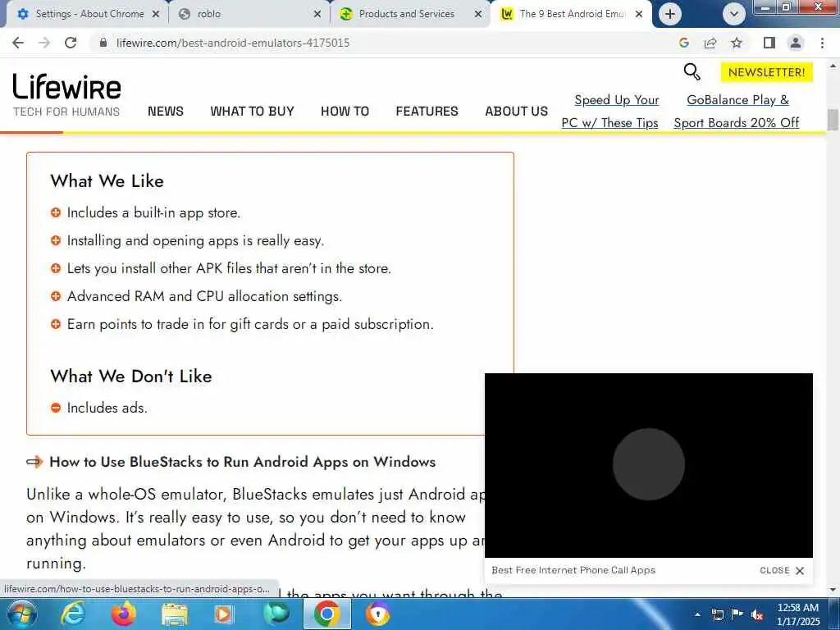Open Windows Explorer from taskbar

click(x=174, y=615)
